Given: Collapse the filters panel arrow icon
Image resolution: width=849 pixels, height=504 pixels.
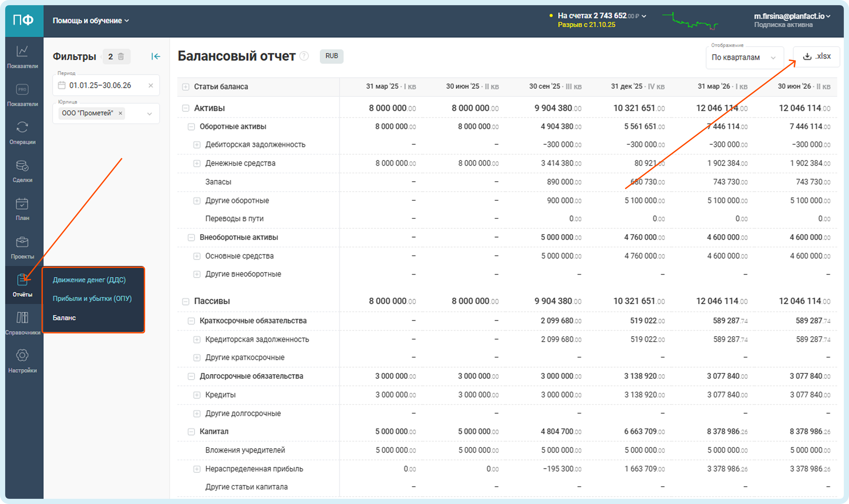Looking at the screenshot, I should [156, 56].
